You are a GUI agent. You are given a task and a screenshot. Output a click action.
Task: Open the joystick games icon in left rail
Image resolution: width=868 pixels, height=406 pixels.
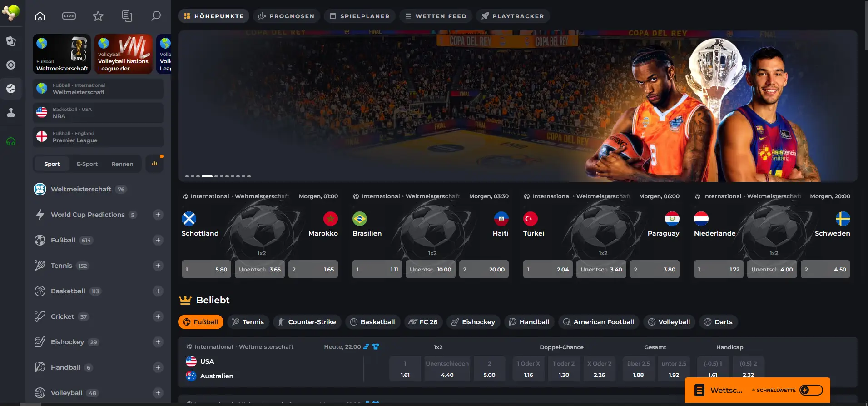click(x=11, y=112)
